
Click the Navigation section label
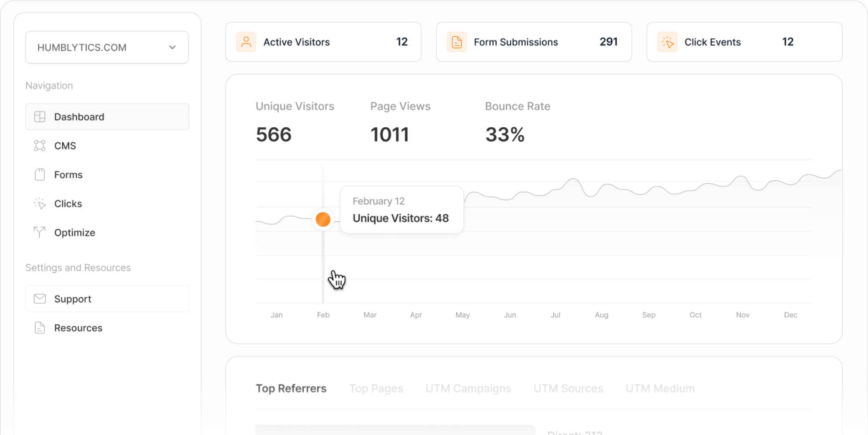[49, 85]
